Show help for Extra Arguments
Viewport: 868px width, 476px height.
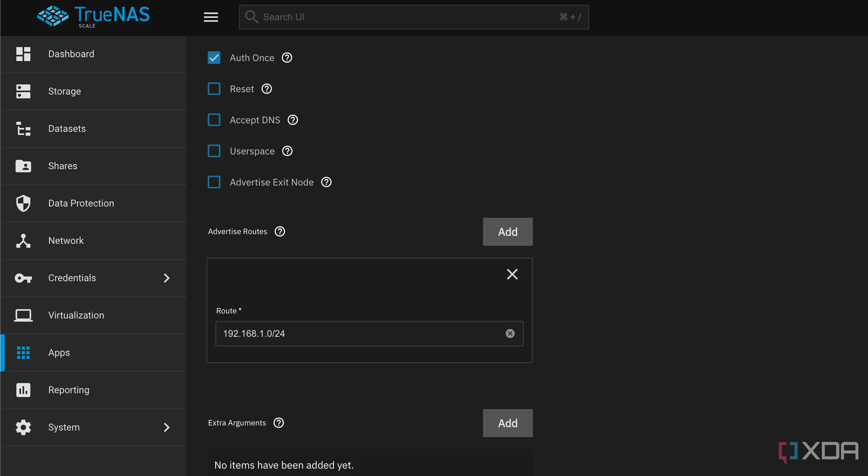279,423
